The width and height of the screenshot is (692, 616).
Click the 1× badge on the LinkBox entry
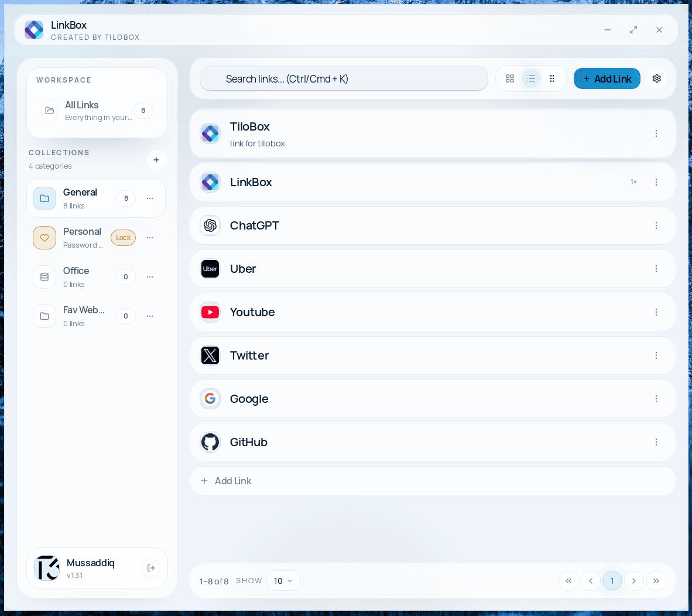pyautogui.click(x=633, y=182)
